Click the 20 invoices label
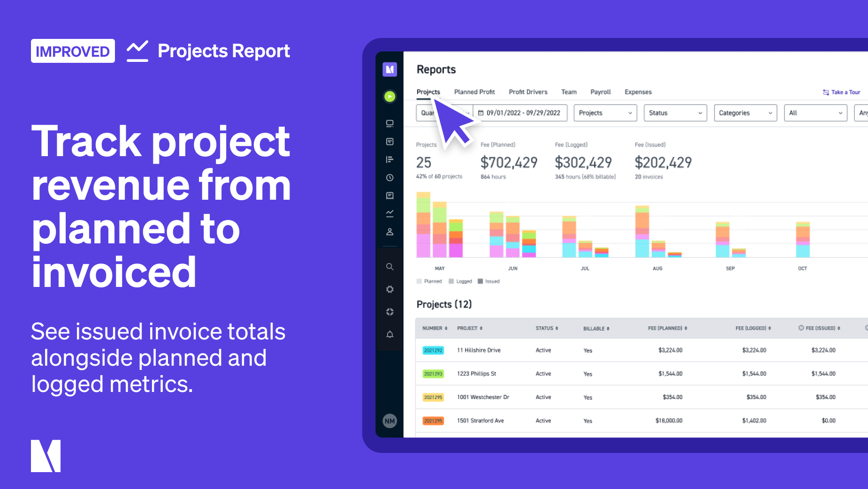 (x=649, y=177)
